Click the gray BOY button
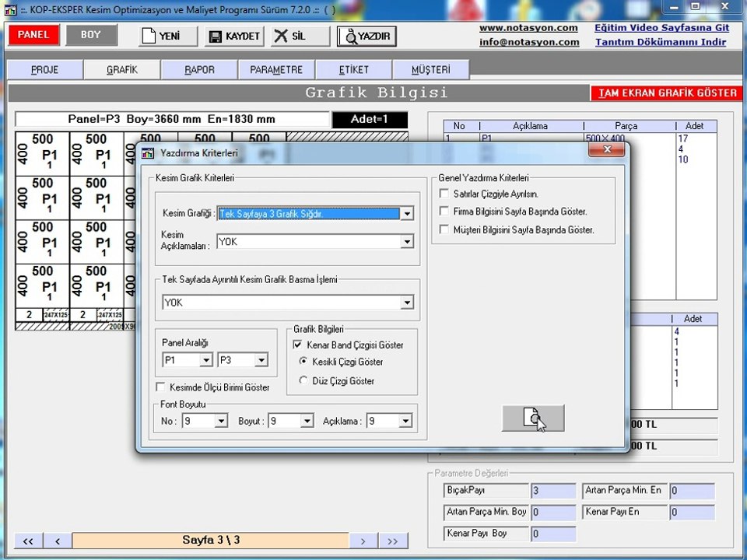This screenshot has width=747, height=560. coord(91,35)
